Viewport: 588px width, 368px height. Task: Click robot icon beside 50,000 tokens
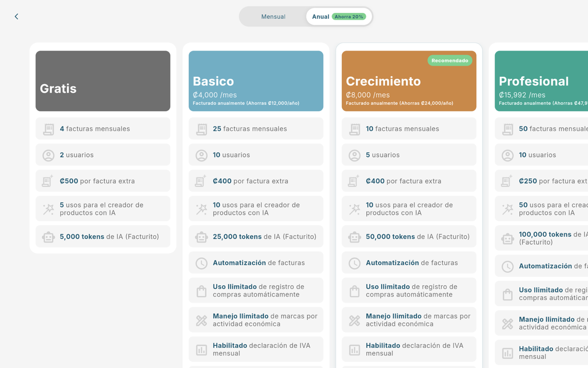click(x=355, y=237)
